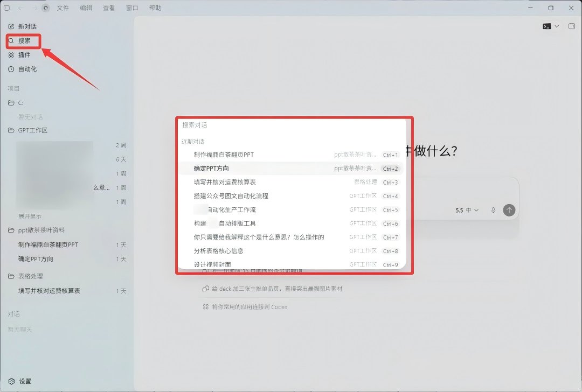Click the microphone voice input icon

coord(493,210)
